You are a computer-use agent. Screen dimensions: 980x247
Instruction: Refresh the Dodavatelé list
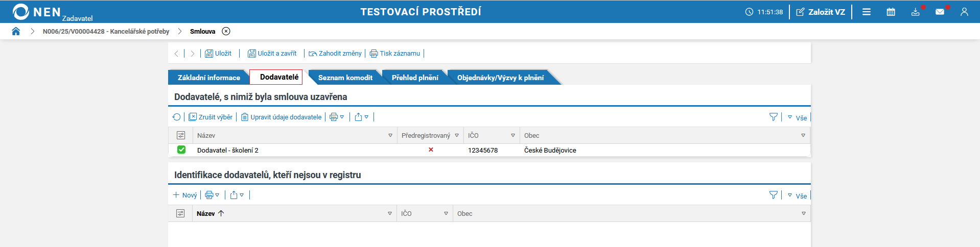click(x=177, y=117)
